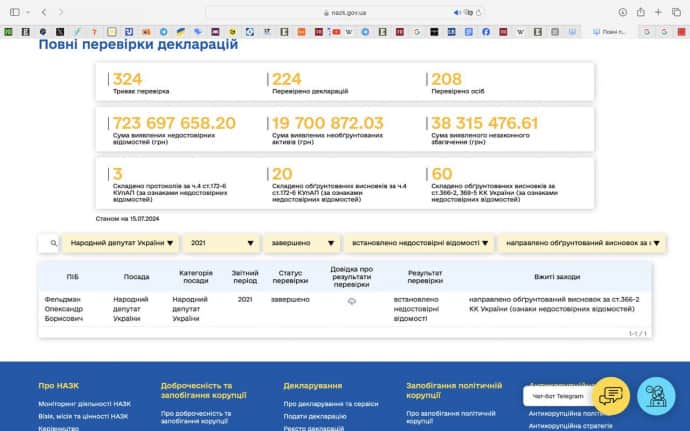Expand the 'Народний депутат України' position filter

(x=123, y=243)
